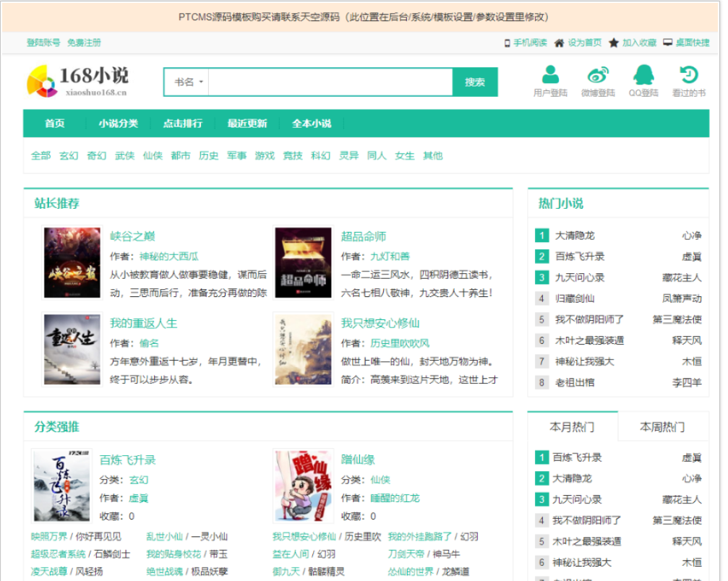Click the user login person icon
Screen dimensions: 728x581
click(x=550, y=75)
